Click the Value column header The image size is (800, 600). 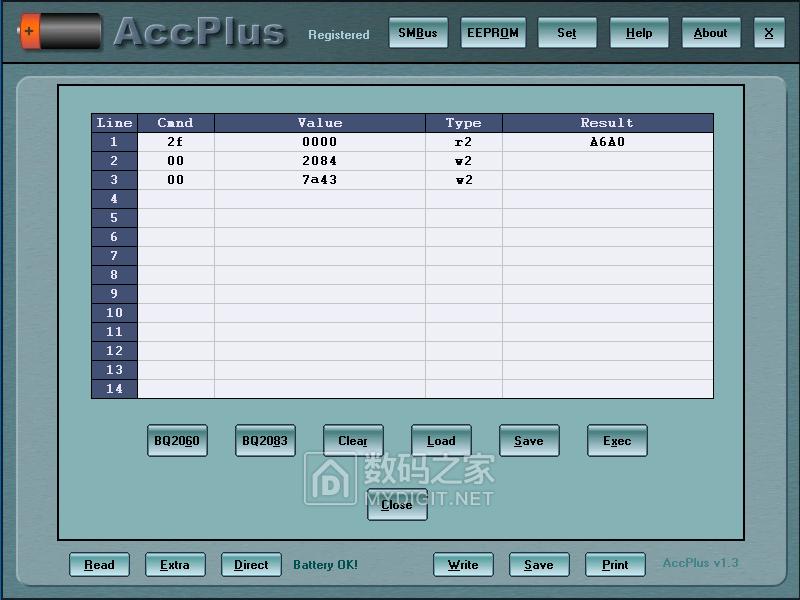coord(320,123)
